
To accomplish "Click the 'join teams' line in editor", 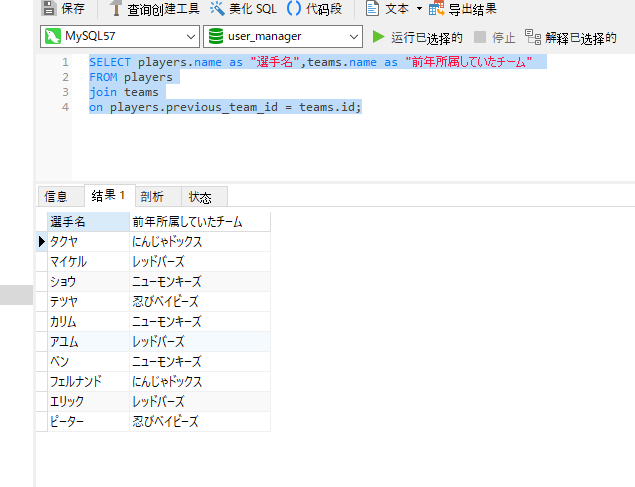I will point(124,92).
